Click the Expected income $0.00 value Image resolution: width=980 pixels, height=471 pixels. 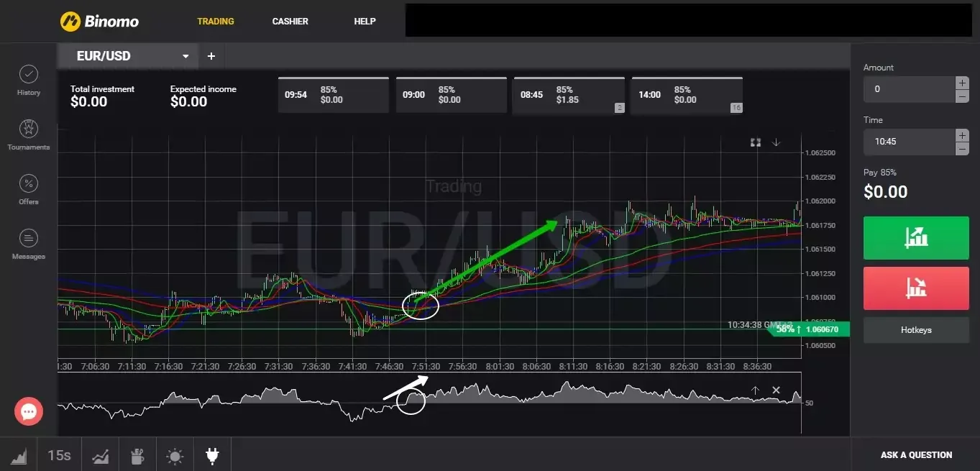189,102
